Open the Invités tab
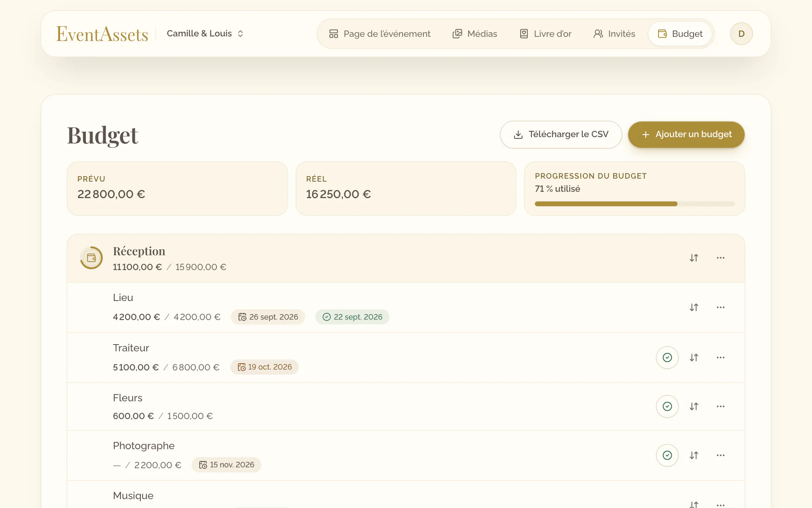The width and height of the screenshot is (812, 508). pos(614,34)
